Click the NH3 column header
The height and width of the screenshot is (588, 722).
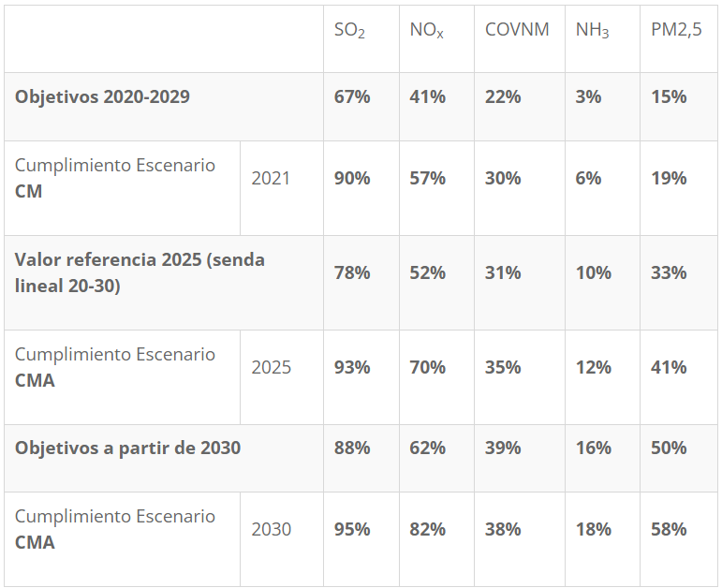pyautogui.click(x=592, y=30)
